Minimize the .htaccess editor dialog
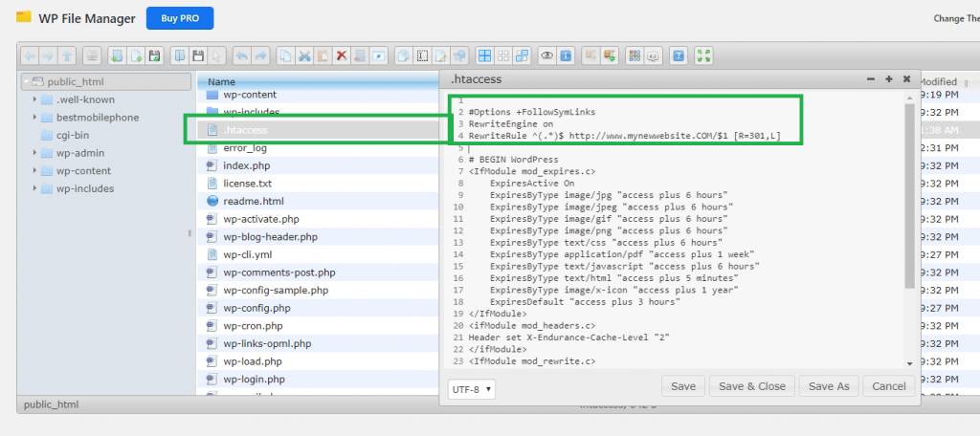 [871, 79]
